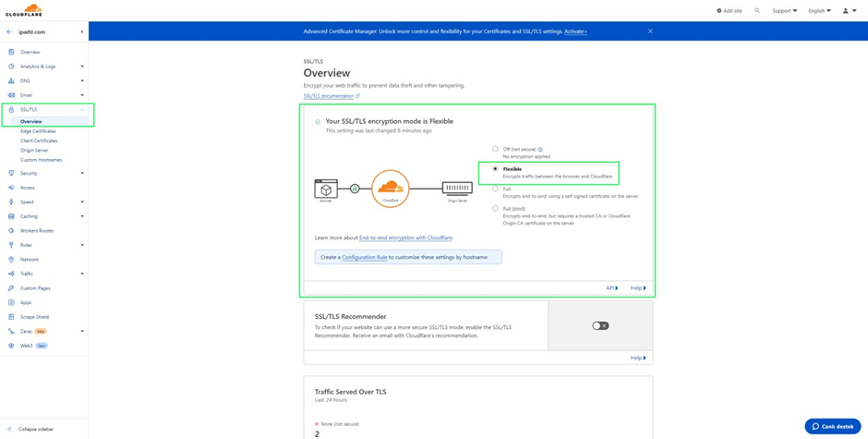Click the Rules sidebar icon
This screenshot has height=439, width=868.
(x=11, y=245)
